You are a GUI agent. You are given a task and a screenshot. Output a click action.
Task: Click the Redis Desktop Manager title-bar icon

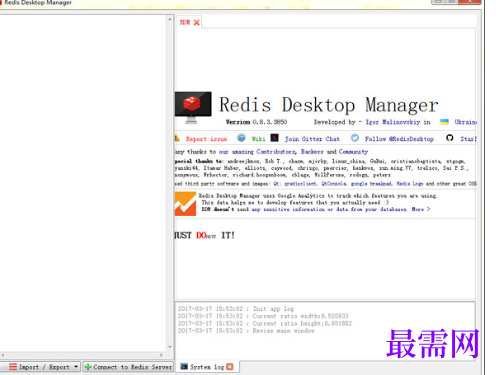coord(1,2)
